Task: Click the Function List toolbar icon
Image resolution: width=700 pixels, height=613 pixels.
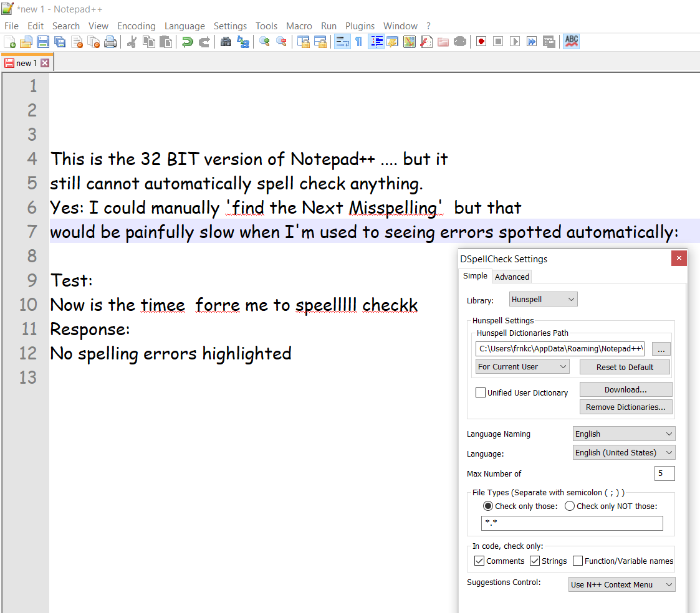Action: [x=426, y=42]
